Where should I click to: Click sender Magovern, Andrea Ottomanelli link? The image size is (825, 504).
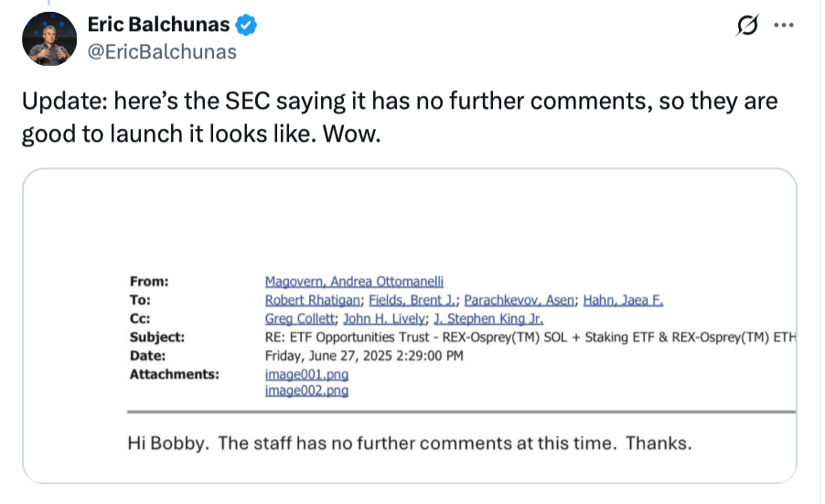(353, 282)
